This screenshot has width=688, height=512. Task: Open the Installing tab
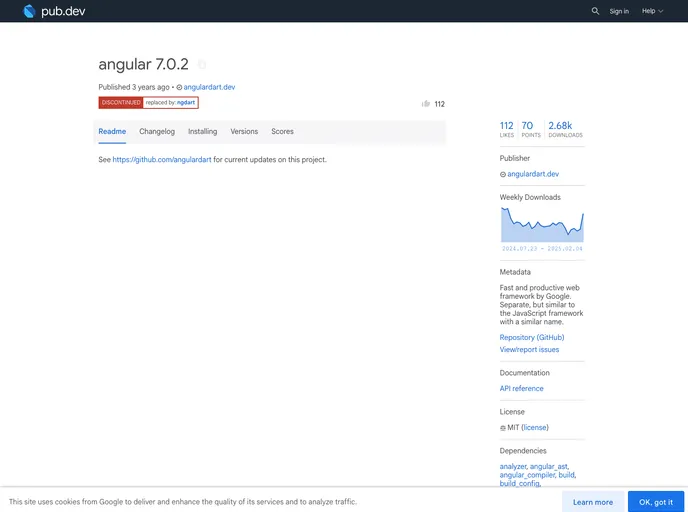coord(202,131)
